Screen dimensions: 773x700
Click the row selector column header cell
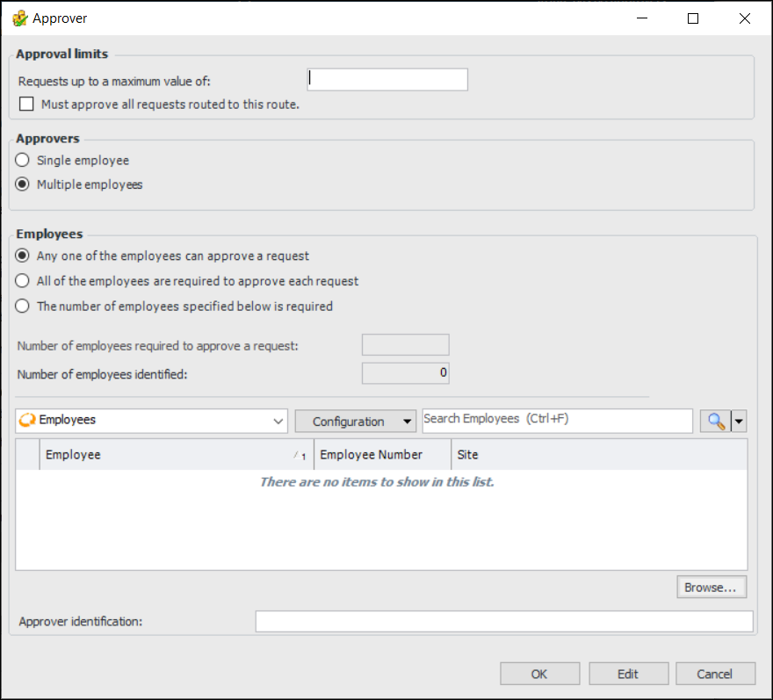[27, 454]
